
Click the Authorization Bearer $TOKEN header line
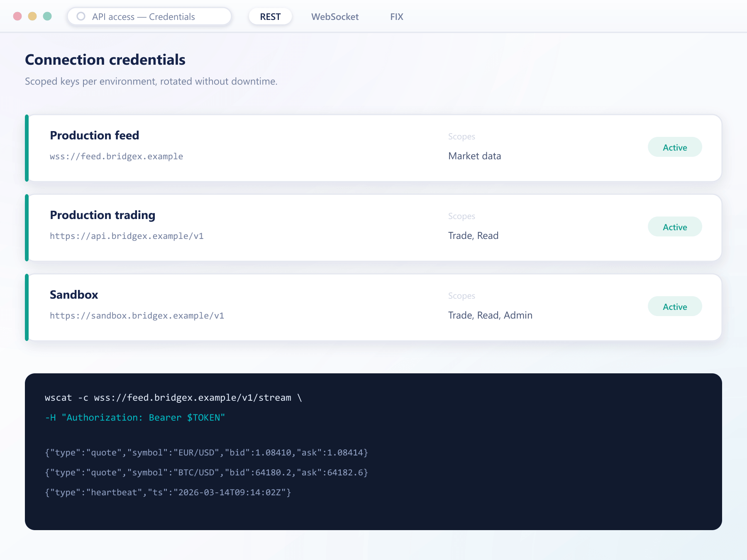(135, 417)
